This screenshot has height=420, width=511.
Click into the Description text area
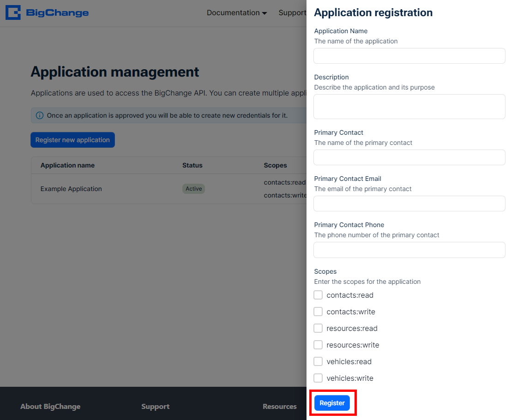pos(409,107)
